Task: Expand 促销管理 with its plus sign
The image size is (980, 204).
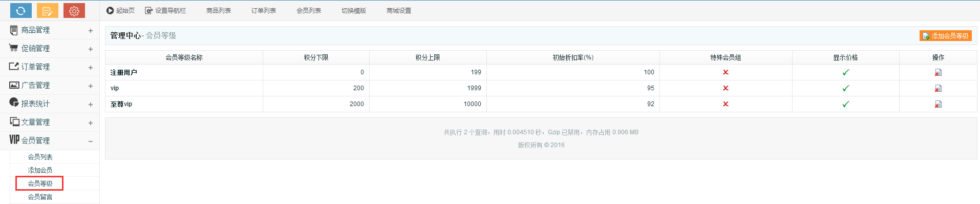Action: (91, 49)
